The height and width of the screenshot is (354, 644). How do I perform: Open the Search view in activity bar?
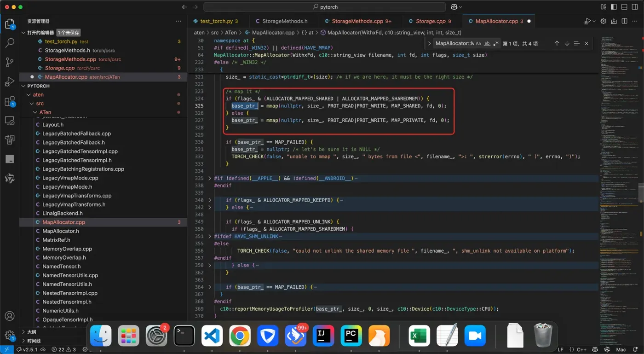click(10, 43)
